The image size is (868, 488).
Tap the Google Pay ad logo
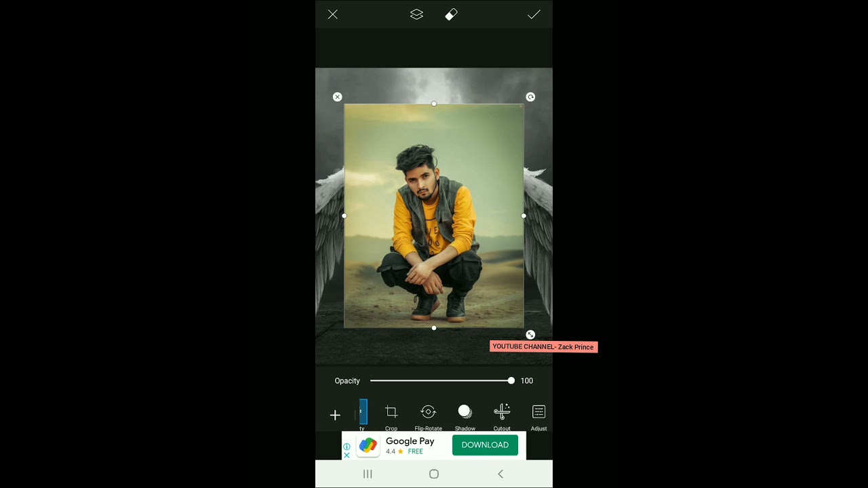(x=368, y=445)
